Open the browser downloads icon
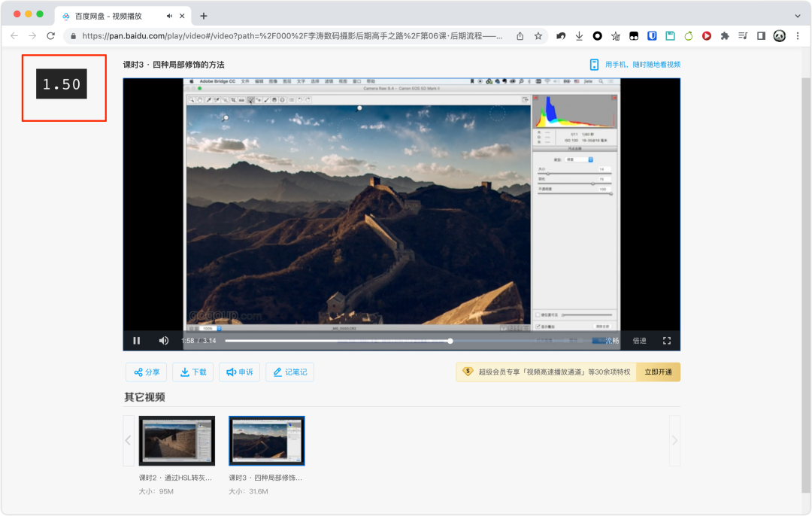Screen dimensions: 812x516 (579, 36)
